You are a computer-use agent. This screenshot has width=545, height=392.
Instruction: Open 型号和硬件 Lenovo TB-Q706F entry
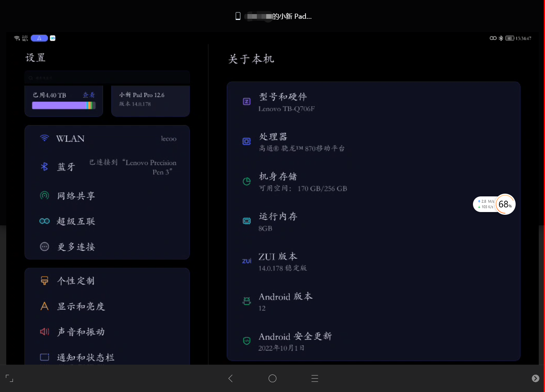coord(374,102)
